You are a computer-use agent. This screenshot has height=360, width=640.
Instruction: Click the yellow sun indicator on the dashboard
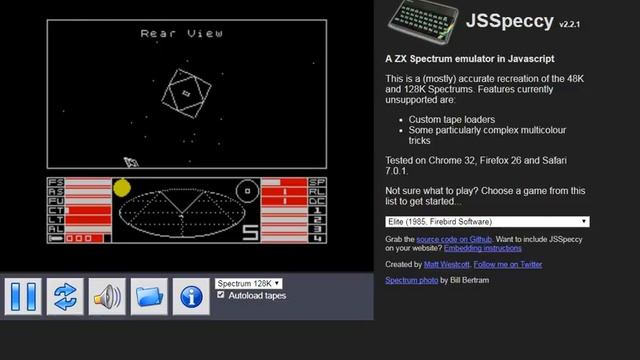[122, 188]
